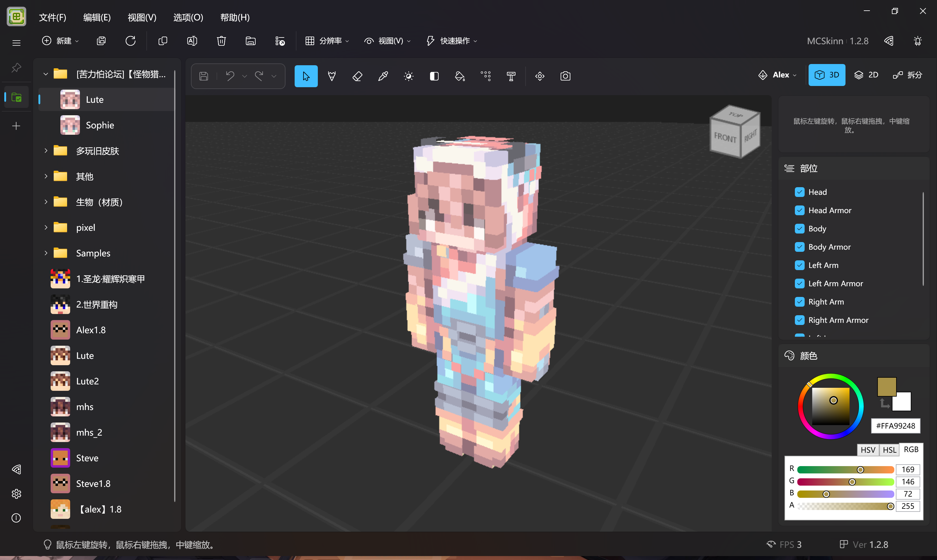Select the paint bucket fill tool
The width and height of the screenshot is (937, 560).
coord(460,76)
